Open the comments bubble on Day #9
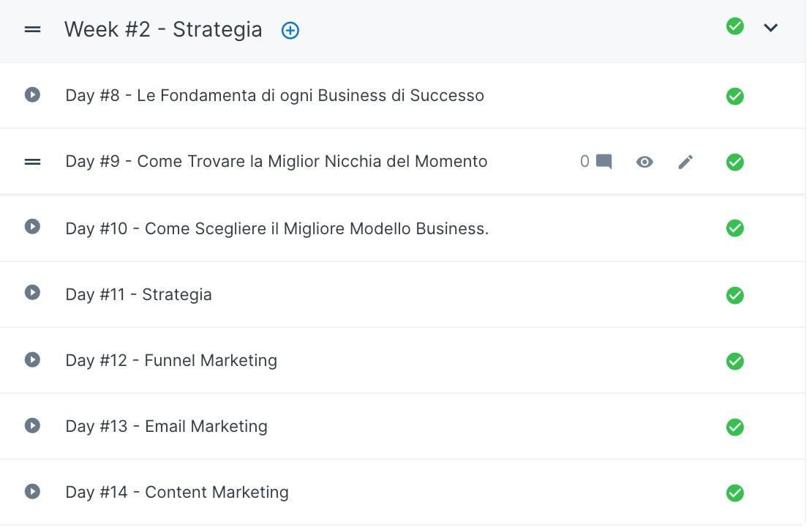The image size is (812, 530). 604,162
